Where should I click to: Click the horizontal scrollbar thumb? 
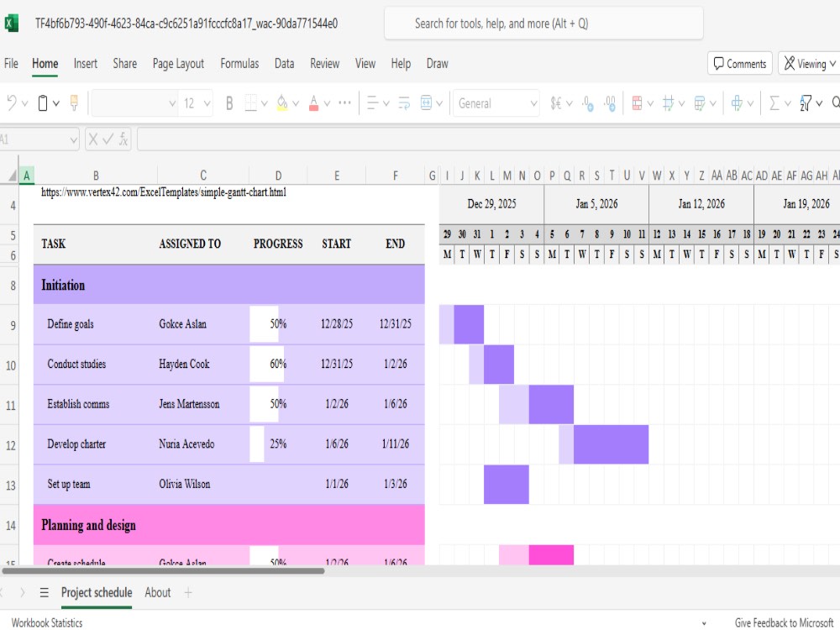(164, 570)
